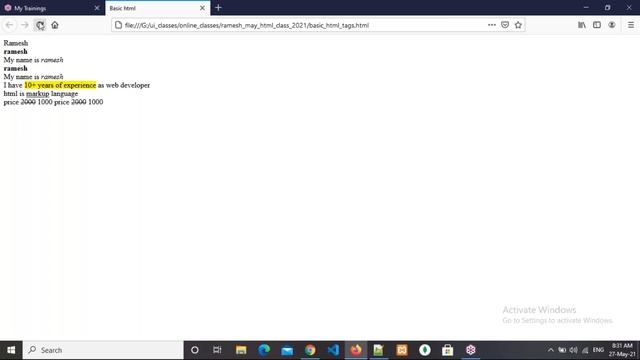The height and width of the screenshot is (360, 640).
Task: Open network settings from the tray
Action: point(585,350)
